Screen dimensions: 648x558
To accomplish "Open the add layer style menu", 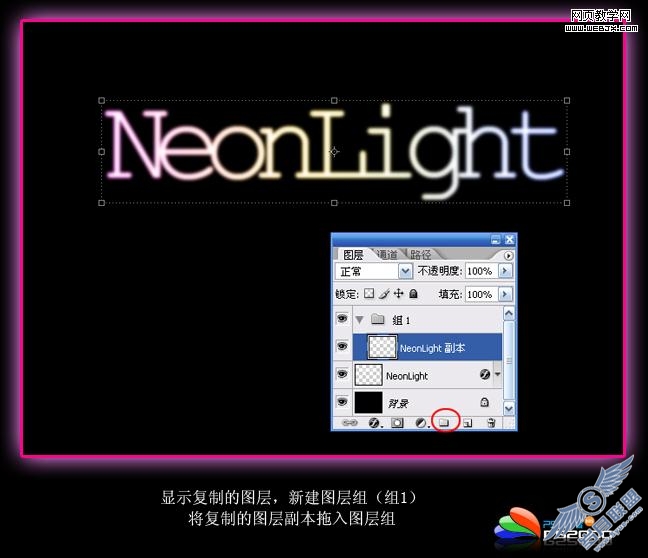I will pos(374,422).
